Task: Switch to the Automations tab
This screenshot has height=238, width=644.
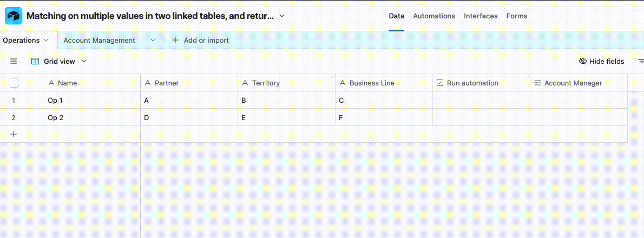Action: pyautogui.click(x=434, y=16)
